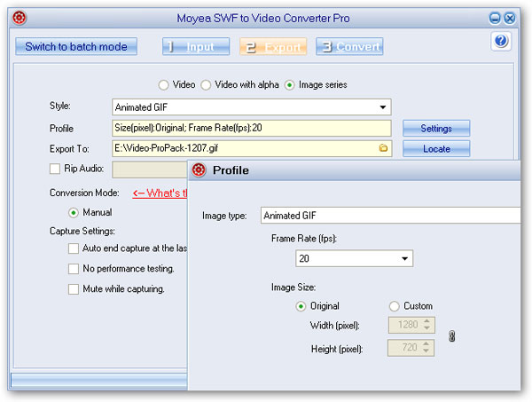Click the folder browse icon in Export To field

[x=383, y=148]
